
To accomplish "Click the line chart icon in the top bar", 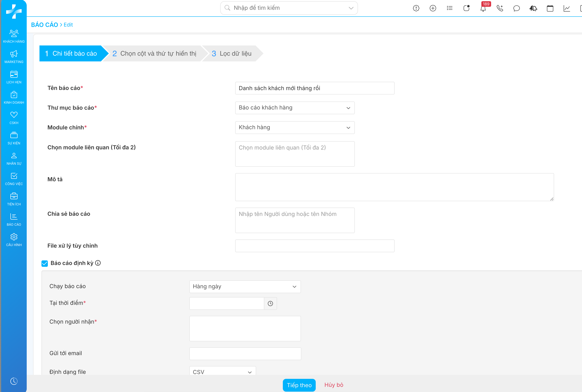I will (x=566, y=8).
